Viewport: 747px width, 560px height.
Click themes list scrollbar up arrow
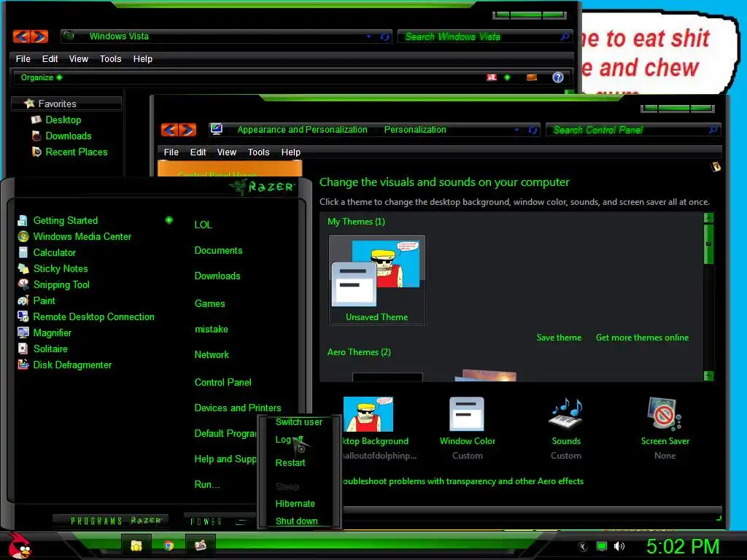click(708, 217)
